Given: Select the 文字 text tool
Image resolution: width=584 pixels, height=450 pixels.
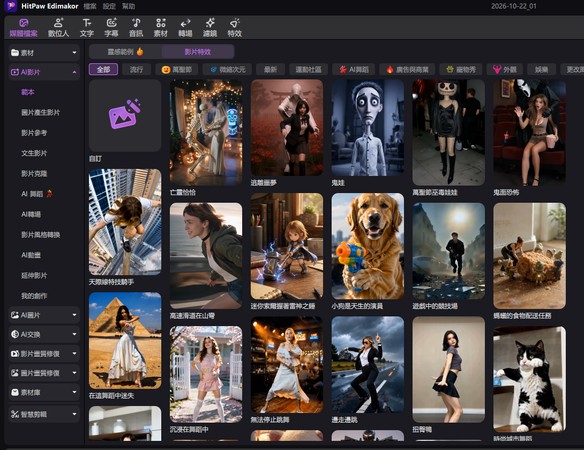Looking at the screenshot, I should 86,28.
